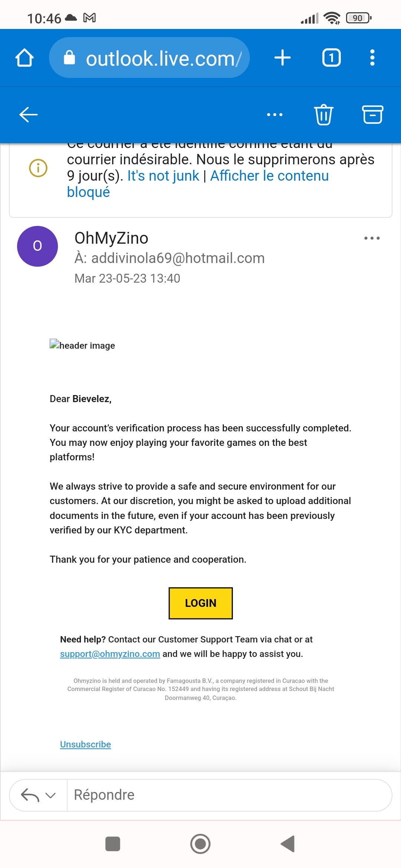Open more actions in mail toolbar
This screenshot has width=401, height=868.
pyautogui.click(x=275, y=115)
